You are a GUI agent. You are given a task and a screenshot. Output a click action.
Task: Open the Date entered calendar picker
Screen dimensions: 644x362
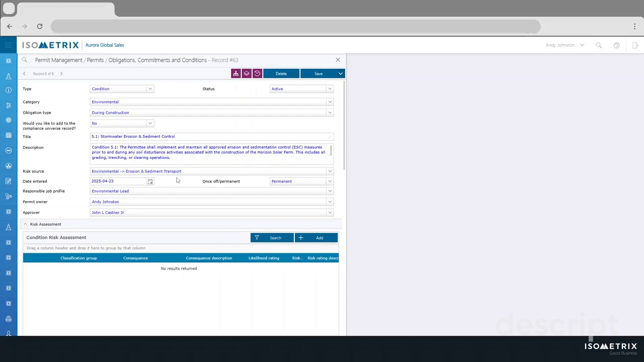(150, 182)
